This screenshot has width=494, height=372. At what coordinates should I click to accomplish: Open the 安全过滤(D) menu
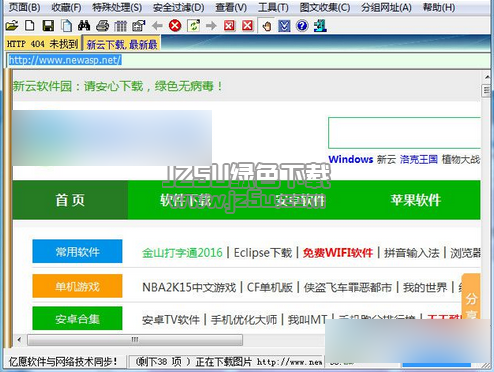click(179, 7)
